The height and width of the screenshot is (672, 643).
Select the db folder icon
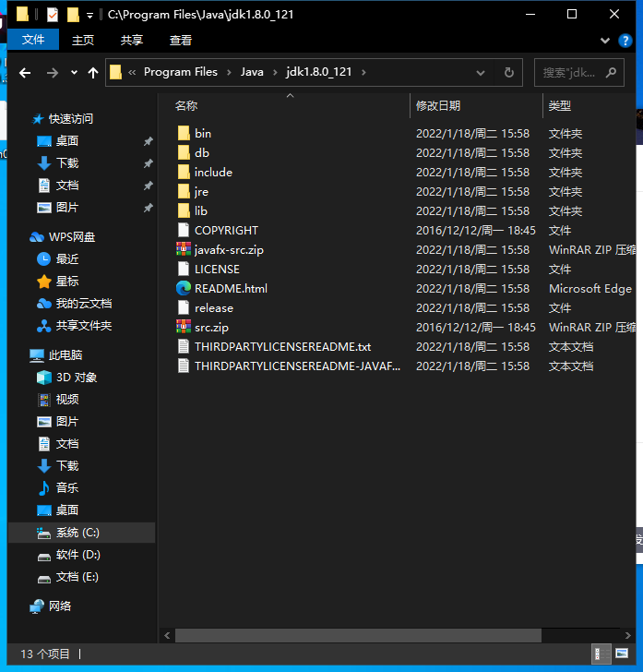184,152
